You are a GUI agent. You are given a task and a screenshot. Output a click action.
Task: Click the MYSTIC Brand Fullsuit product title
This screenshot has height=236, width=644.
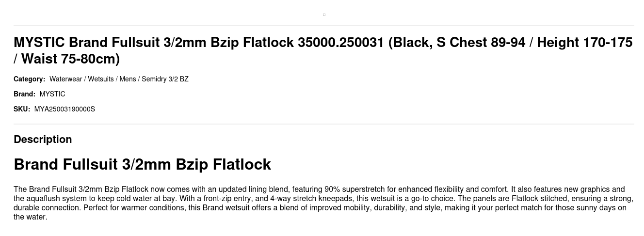point(322,43)
